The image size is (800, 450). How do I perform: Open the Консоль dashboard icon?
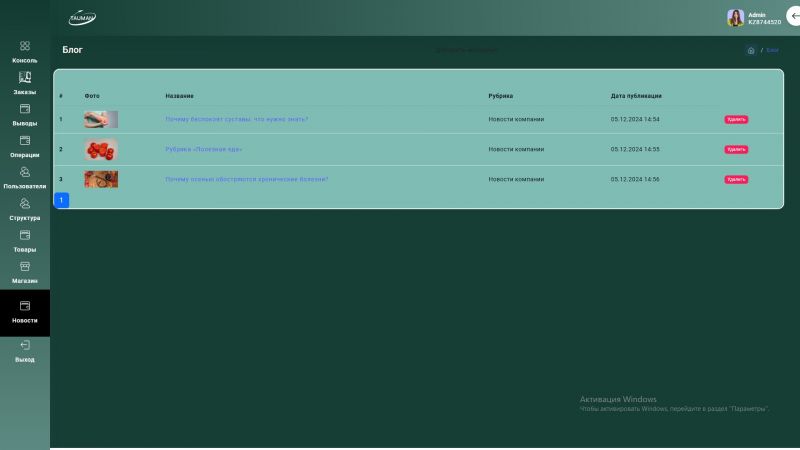coord(25,46)
